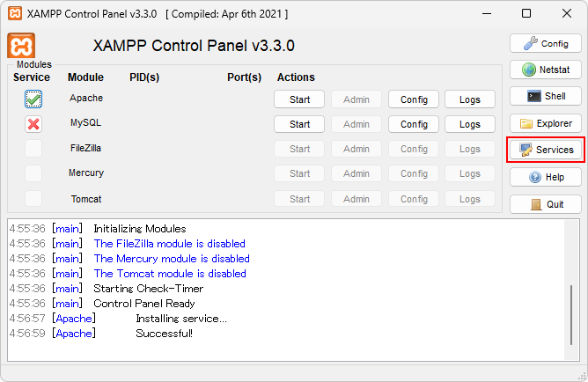This screenshot has width=588, height=382.
Task: Open MySQL Logs menu
Action: click(470, 124)
